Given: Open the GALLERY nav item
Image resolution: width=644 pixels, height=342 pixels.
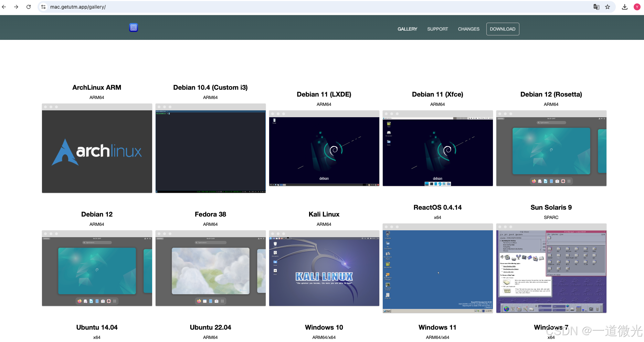Looking at the screenshot, I should pos(407,29).
